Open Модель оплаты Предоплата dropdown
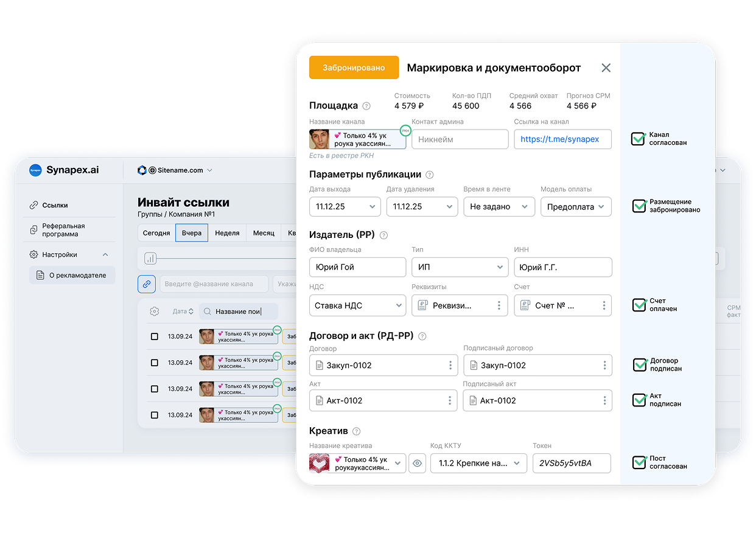The image size is (756, 533). coord(576,207)
